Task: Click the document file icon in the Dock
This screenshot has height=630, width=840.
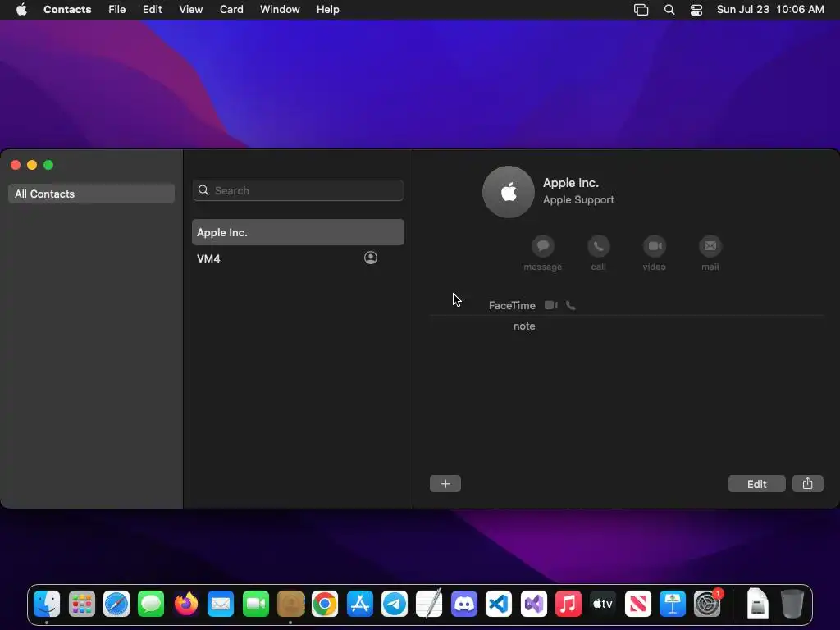Action: pyautogui.click(x=757, y=604)
